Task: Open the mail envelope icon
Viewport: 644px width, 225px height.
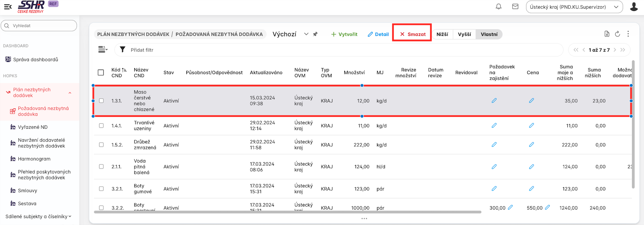Action: tap(515, 7)
